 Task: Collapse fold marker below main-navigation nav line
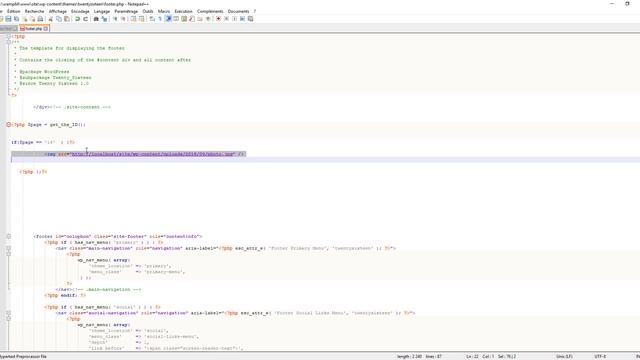click(9, 254)
